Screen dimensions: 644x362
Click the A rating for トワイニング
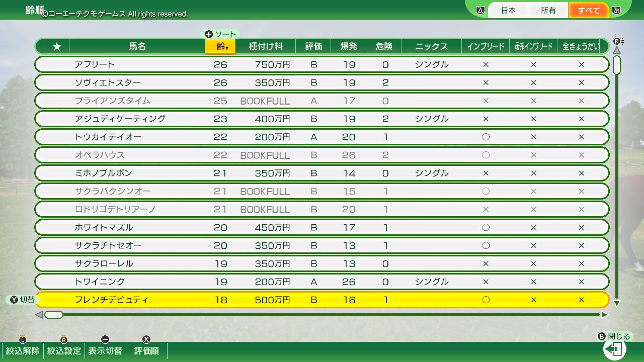[314, 282]
